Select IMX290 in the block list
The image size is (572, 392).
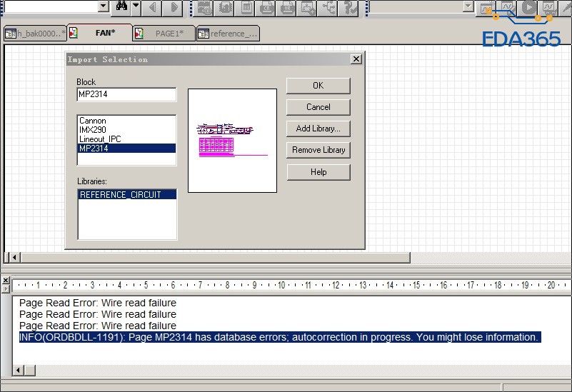click(x=126, y=130)
